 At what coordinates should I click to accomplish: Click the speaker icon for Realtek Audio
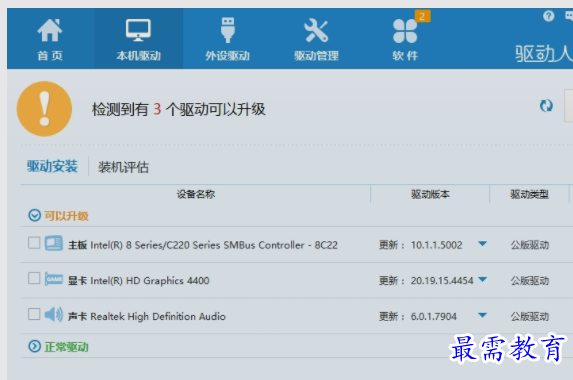click(x=54, y=315)
